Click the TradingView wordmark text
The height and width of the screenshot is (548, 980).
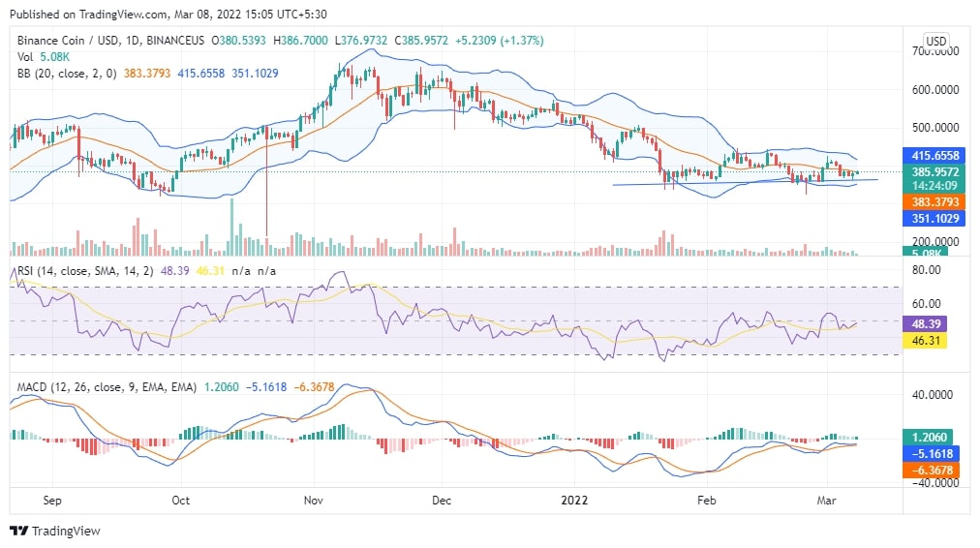(66, 532)
